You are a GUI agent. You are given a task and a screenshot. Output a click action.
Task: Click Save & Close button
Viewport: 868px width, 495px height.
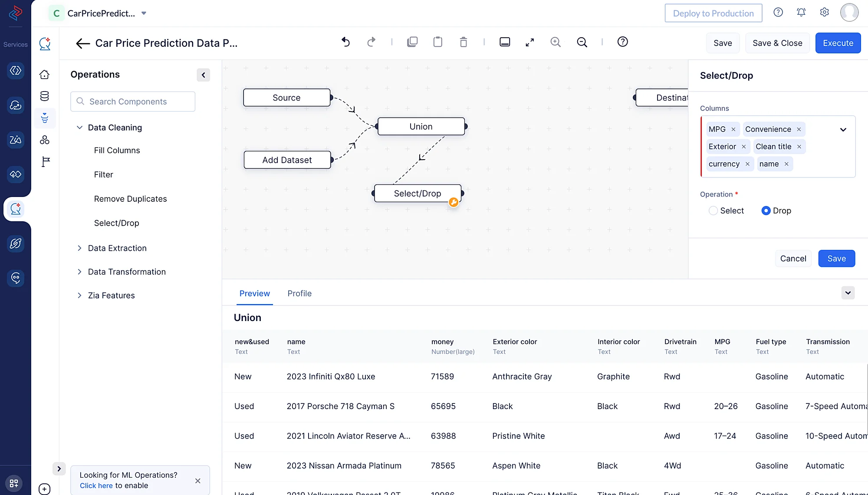777,43
